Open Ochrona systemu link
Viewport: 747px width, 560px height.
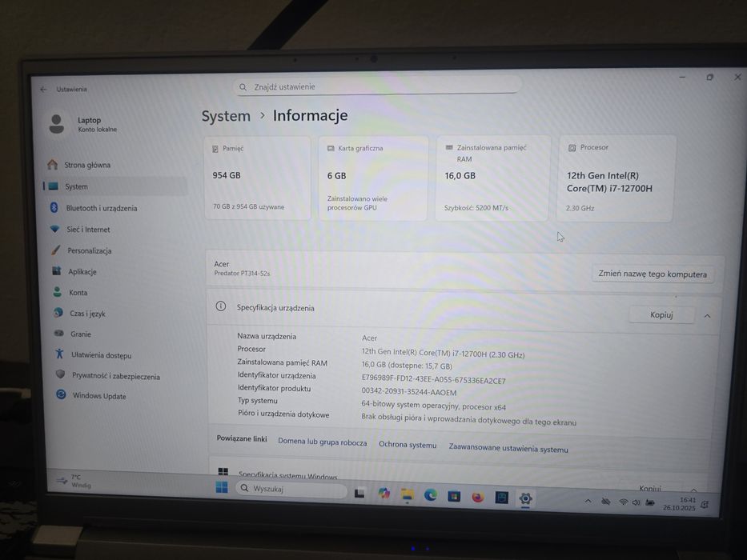pyautogui.click(x=408, y=445)
